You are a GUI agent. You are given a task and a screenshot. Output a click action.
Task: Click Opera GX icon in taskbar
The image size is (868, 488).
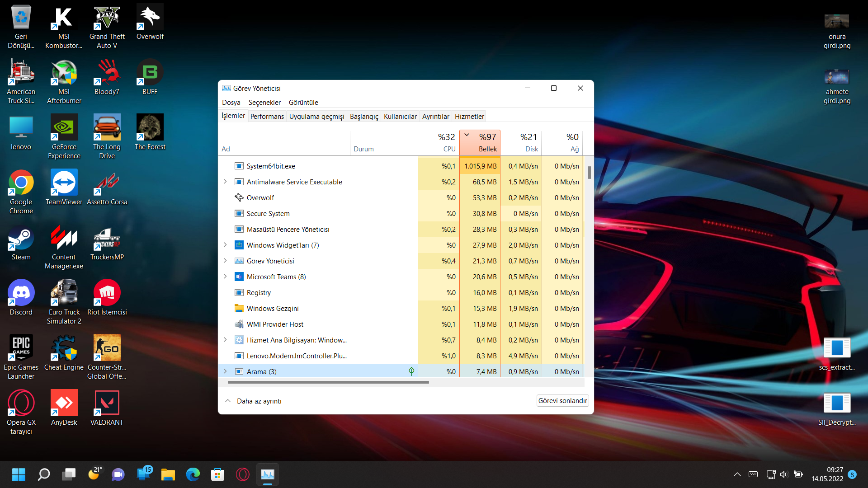(x=243, y=474)
